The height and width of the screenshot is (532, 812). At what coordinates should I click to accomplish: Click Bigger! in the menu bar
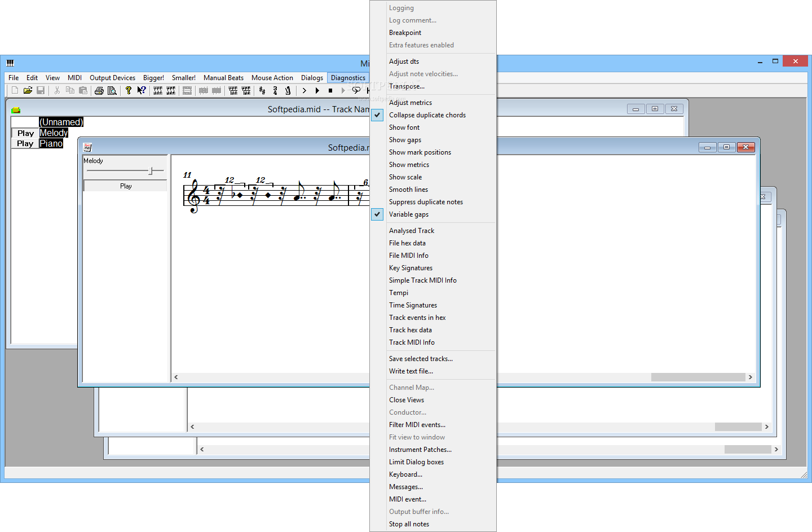coord(153,78)
